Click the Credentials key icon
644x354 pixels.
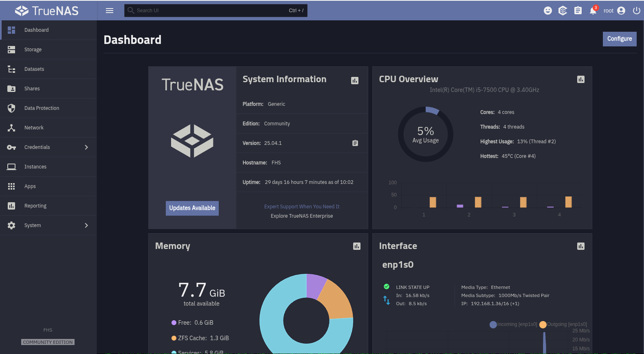[11, 147]
